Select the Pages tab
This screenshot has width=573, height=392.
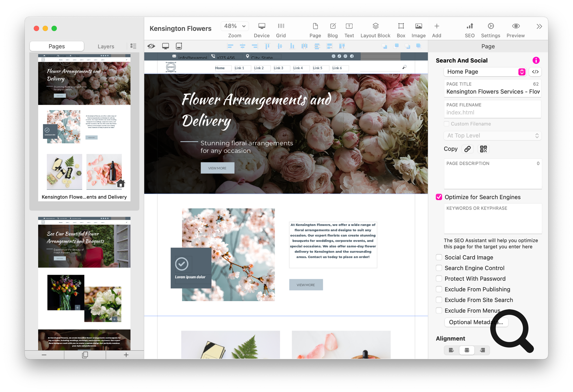pyautogui.click(x=57, y=46)
